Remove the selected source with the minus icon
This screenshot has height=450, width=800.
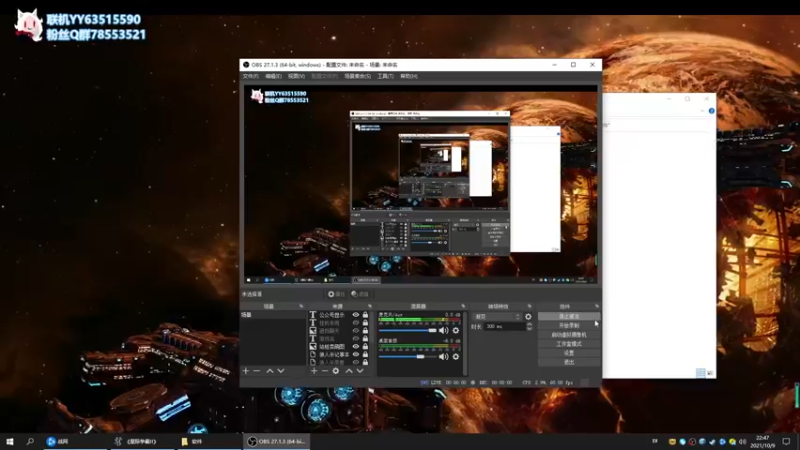tap(324, 371)
